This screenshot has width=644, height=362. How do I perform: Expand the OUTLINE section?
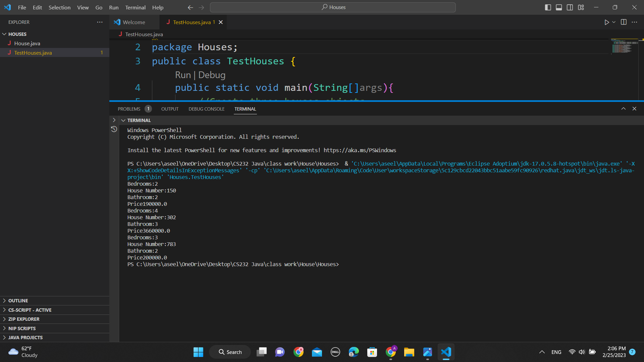tap(18, 301)
